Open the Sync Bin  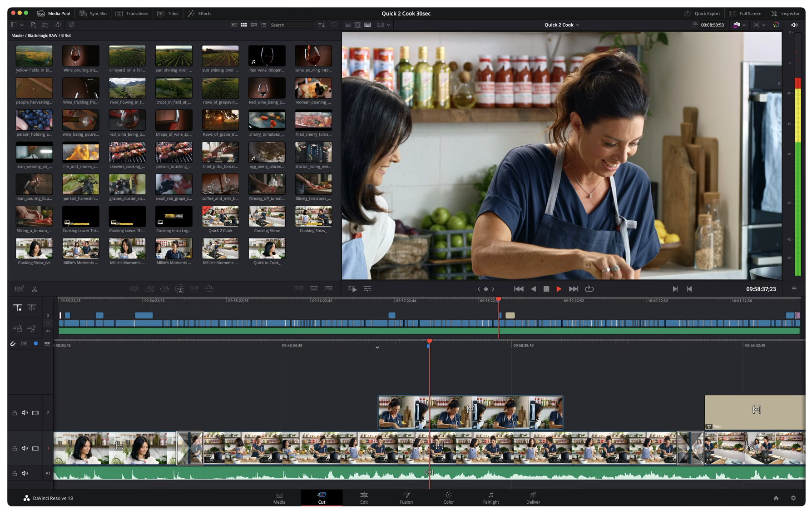(x=94, y=13)
